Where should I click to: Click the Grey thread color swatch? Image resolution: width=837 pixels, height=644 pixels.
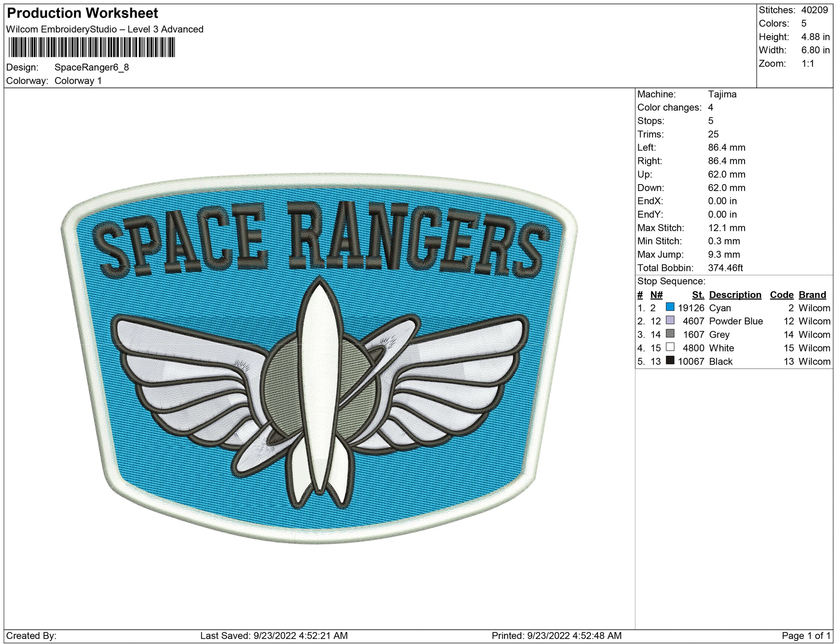pos(670,333)
